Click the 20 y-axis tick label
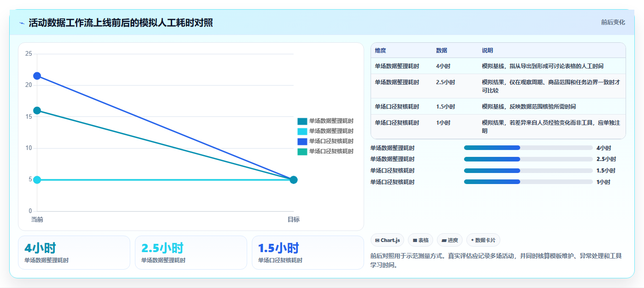The width and height of the screenshot is (644, 288). click(29, 85)
